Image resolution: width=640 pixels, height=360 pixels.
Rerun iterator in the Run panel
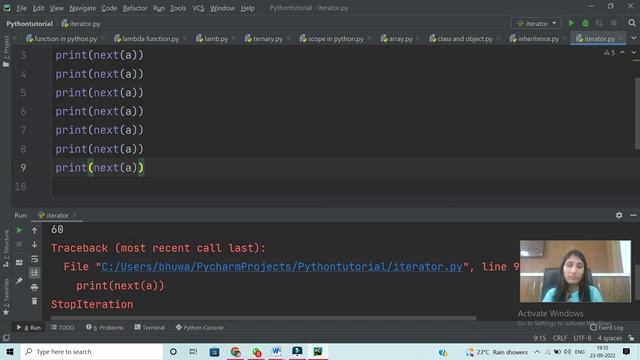click(19, 230)
